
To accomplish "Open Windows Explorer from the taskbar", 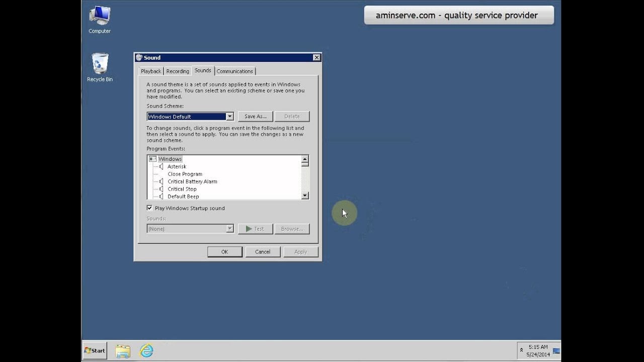I will tap(123, 350).
